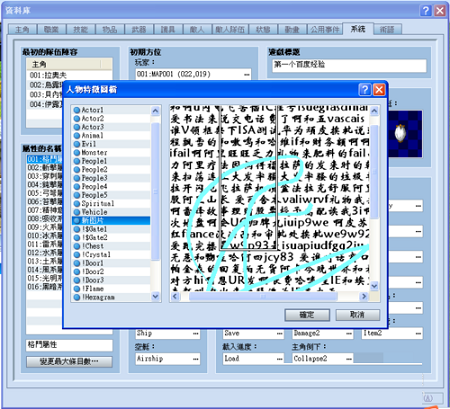The image size is (450, 409).
Task: Open the 物品 tab
Action: tap(109, 29)
